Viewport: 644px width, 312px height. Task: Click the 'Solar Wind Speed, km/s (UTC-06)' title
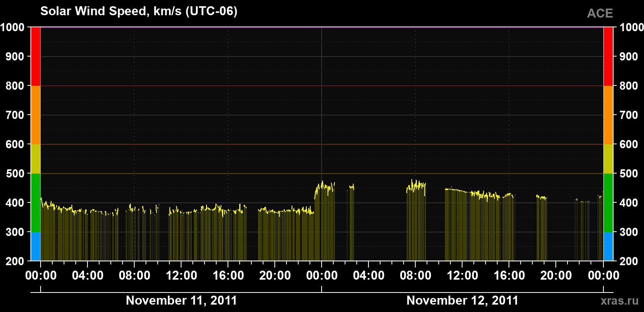(x=139, y=11)
